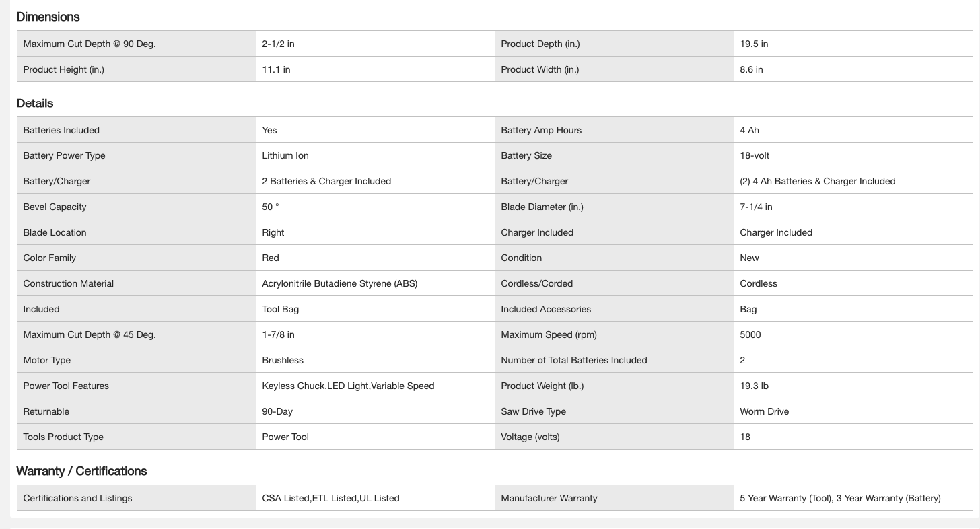The height and width of the screenshot is (529, 980).
Task: Click the CSA Listed, ETL Listed, UL Listed value
Action: (330, 498)
